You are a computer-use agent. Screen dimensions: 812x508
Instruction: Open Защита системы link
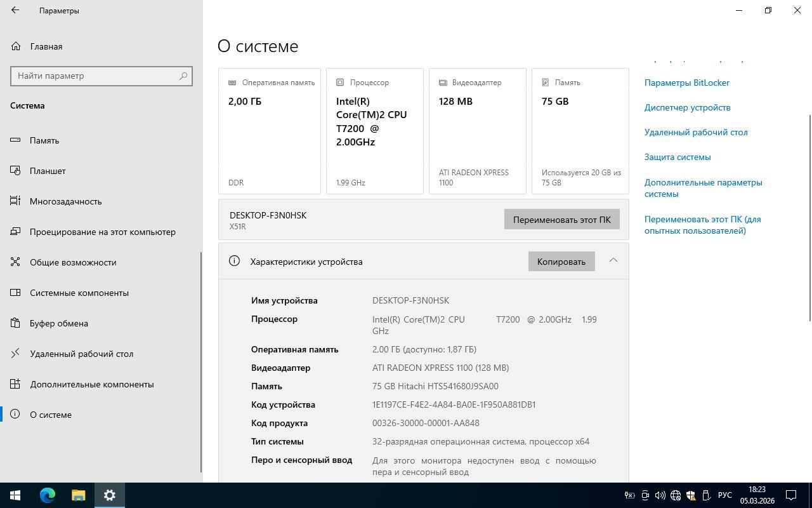click(678, 157)
